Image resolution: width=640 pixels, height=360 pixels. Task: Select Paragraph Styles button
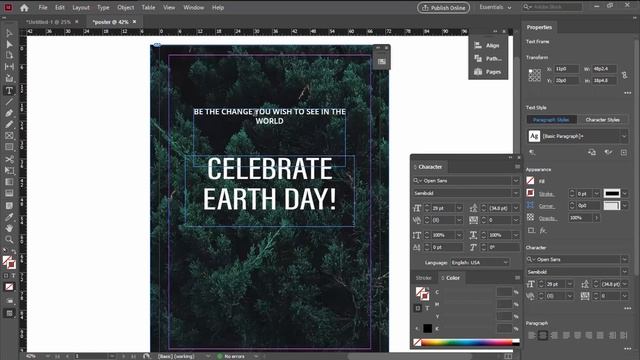tap(551, 120)
